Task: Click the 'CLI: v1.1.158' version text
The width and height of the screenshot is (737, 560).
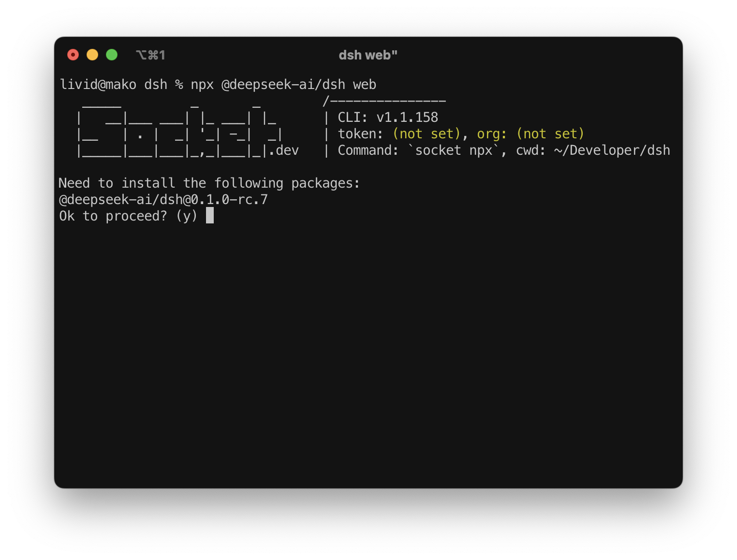Action: 388,118
